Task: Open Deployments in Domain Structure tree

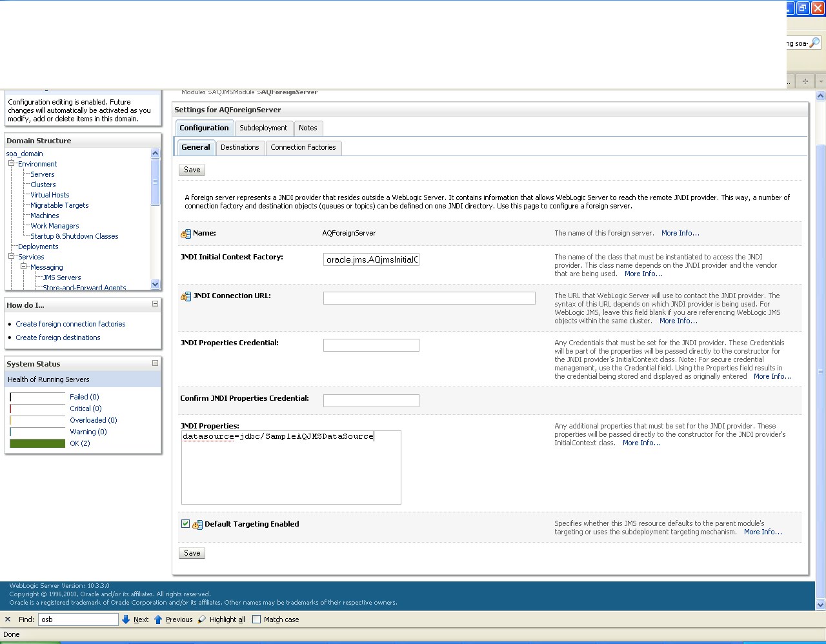Action: click(38, 247)
